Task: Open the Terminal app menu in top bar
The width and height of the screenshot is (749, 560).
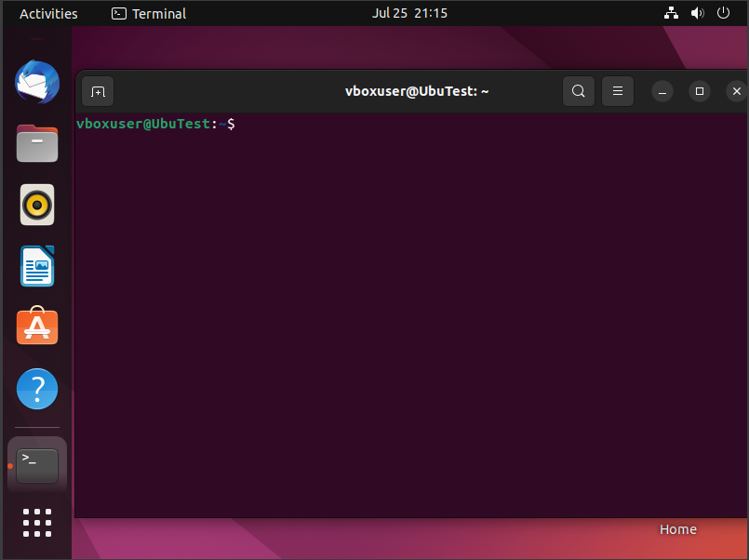Action: (149, 13)
